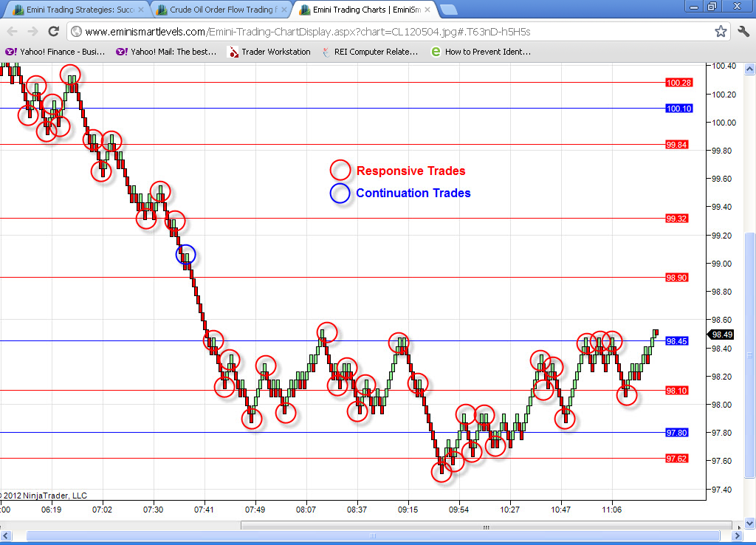The width and height of the screenshot is (756, 545).
Task: Open REI Computer Related bookmark
Action: pyautogui.click(x=370, y=52)
